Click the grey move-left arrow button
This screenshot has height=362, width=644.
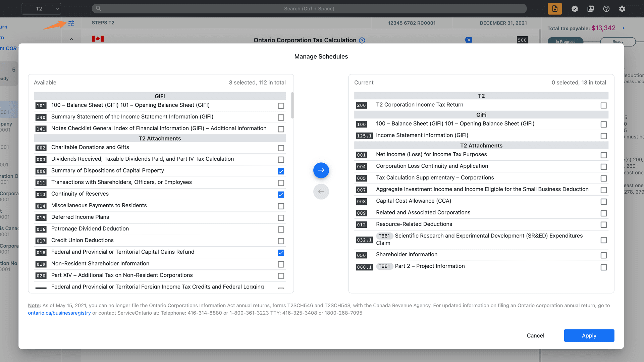click(321, 192)
